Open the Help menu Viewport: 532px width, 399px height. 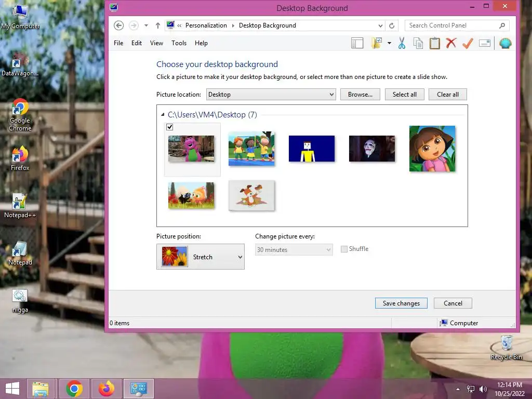(x=201, y=43)
